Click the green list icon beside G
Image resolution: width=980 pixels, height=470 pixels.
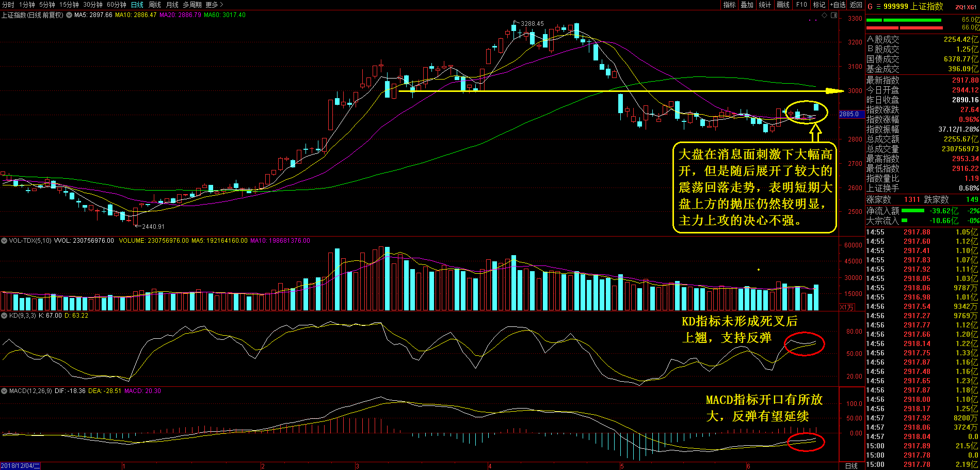[x=878, y=7]
